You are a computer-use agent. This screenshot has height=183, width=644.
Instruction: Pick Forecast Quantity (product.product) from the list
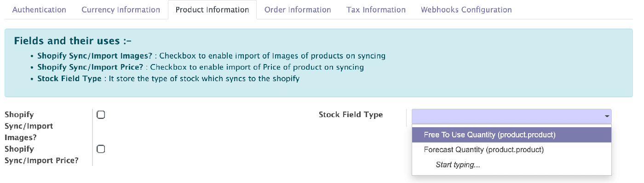(512, 150)
